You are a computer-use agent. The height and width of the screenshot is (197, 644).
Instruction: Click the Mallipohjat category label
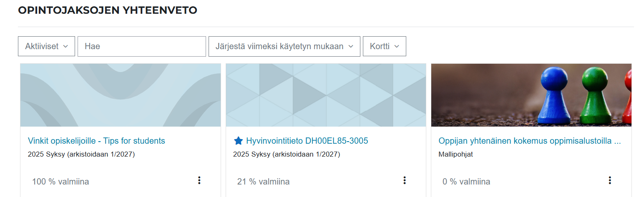point(455,154)
